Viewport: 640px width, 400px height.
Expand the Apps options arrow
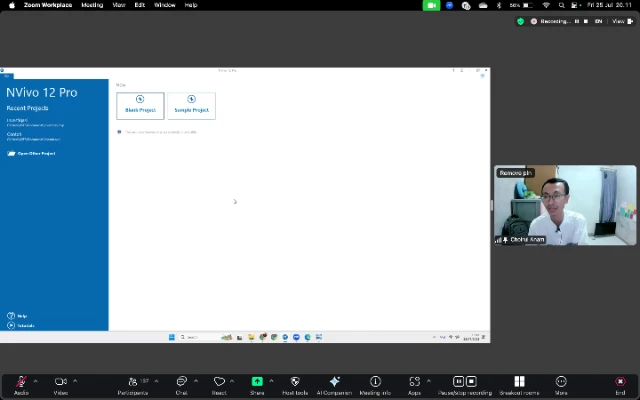pos(429,381)
